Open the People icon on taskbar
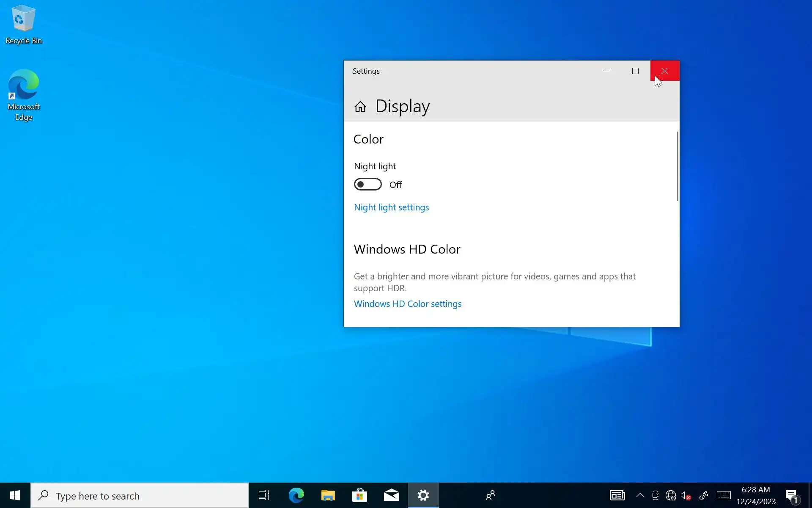The width and height of the screenshot is (812, 508). 491,495
